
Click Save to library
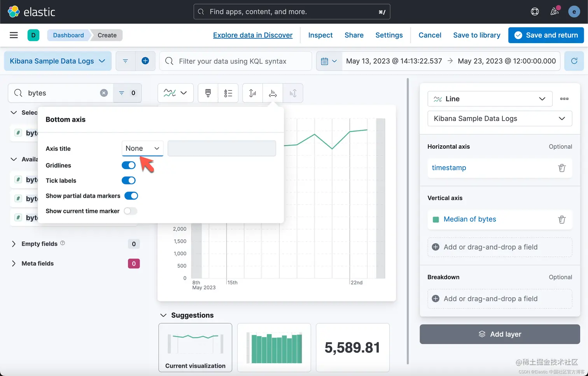coord(477,35)
